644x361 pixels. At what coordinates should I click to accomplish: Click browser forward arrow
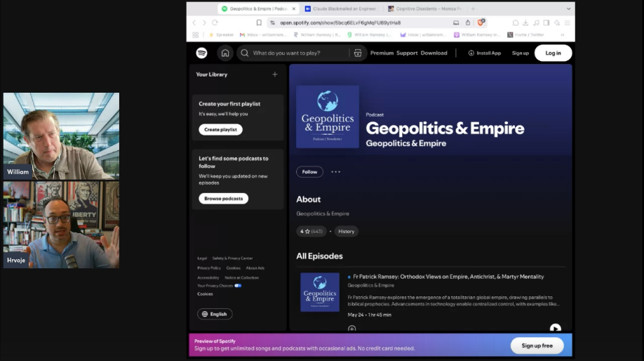point(204,22)
